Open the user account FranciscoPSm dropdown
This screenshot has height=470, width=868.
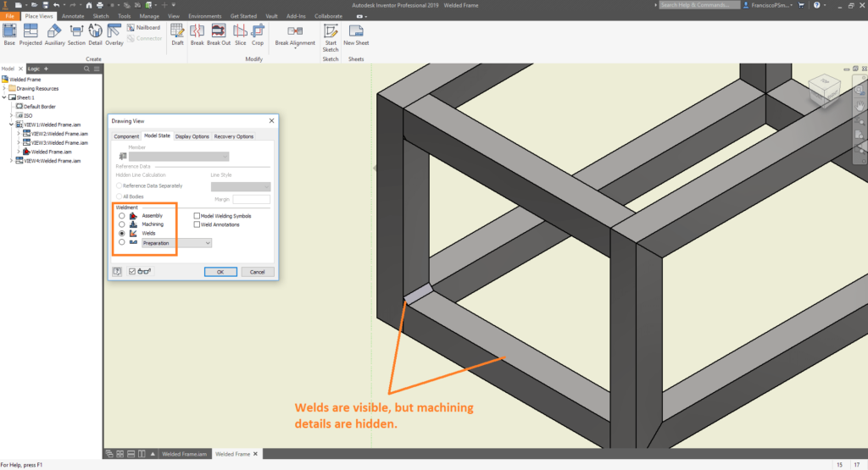[768, 5]
